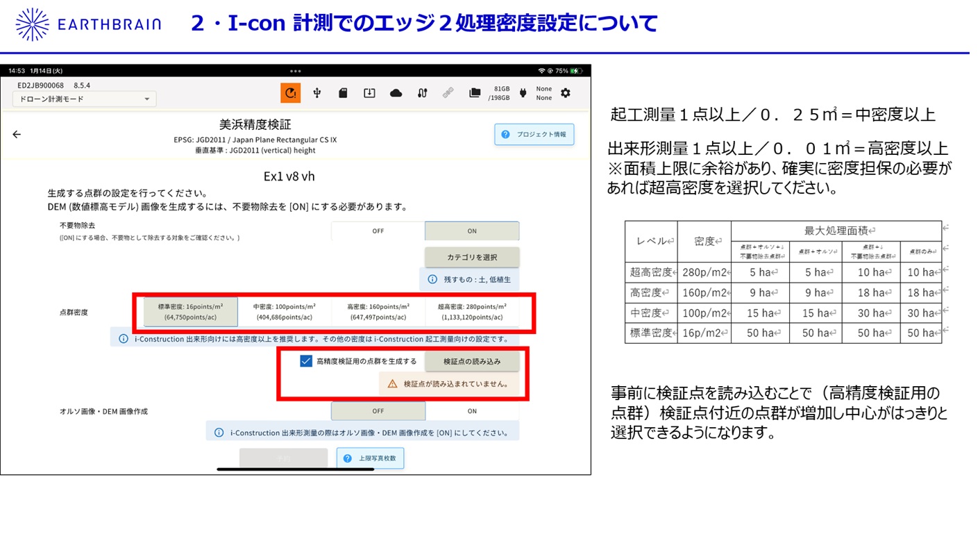The height and width of the screenshot is (534, 980).
Task: Set オルソ画像・DEM画像作成 to OFF
Action: tap(378, 411)
